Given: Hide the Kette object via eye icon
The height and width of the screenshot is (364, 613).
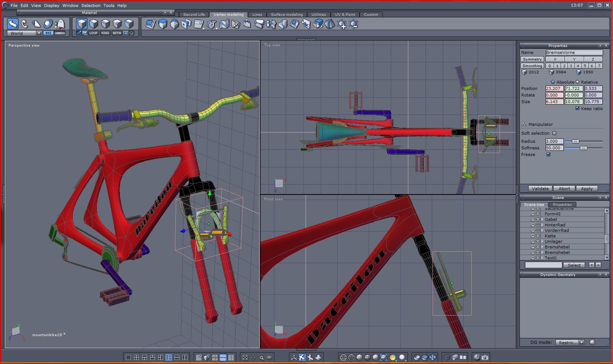Looking at the screenshot, I should [538, 236].
